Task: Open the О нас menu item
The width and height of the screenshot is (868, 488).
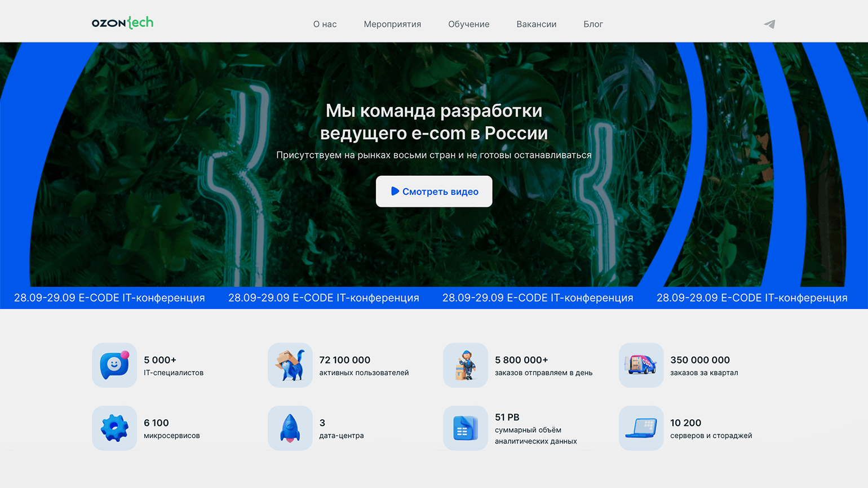Action: coord(325,24)
